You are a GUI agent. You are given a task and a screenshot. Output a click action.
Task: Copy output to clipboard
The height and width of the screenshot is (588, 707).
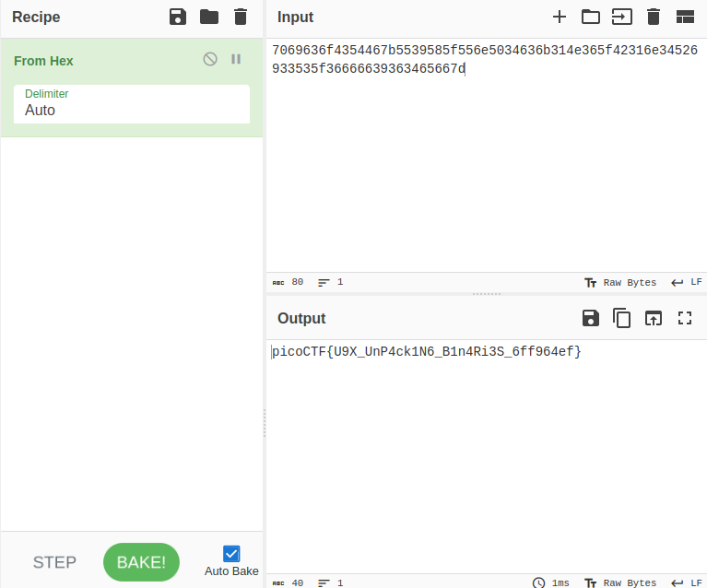click(622, 318)
